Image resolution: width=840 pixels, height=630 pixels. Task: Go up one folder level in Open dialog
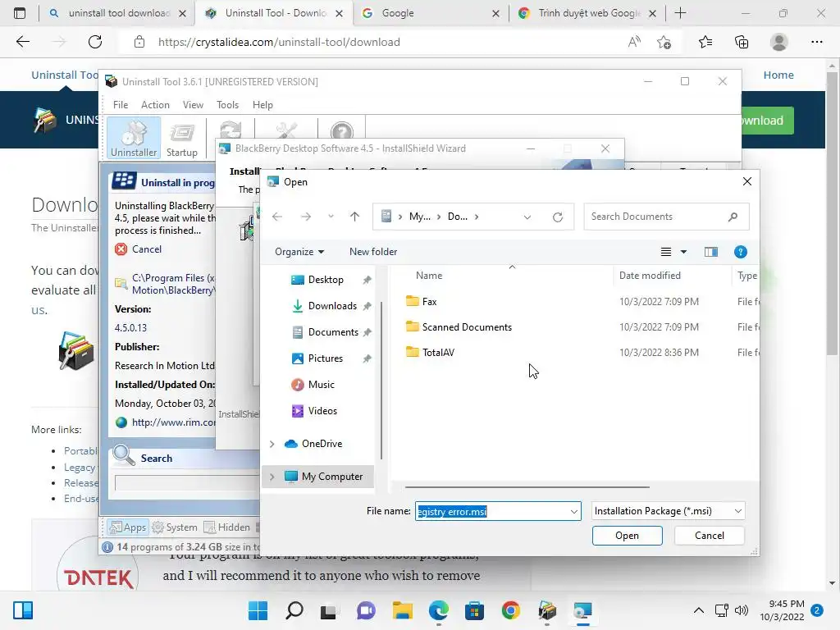coord(354,217)
